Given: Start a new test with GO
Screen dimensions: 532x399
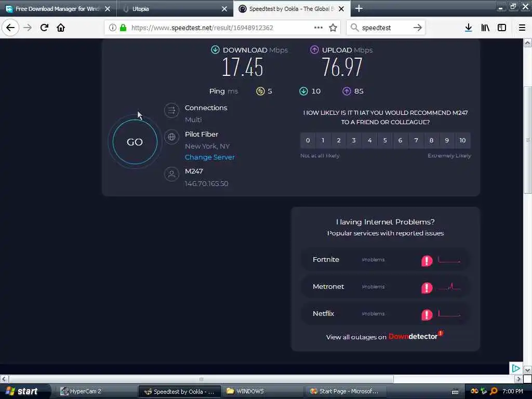Looking at the screenshot, I should tap(135, 142).
